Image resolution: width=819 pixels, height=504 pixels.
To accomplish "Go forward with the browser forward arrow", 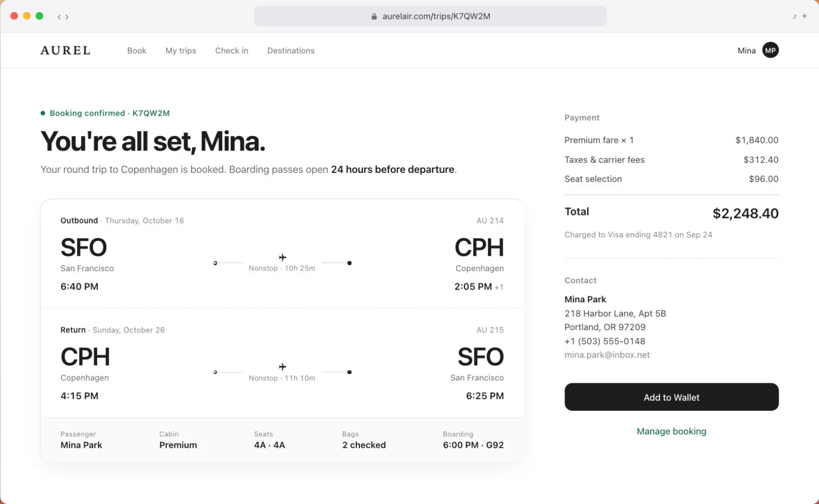I will point(67,17).
